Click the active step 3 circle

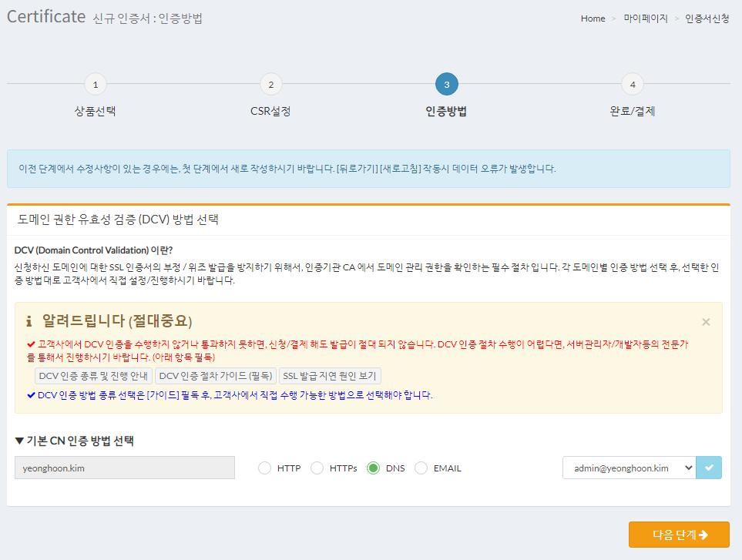[446, 84]
